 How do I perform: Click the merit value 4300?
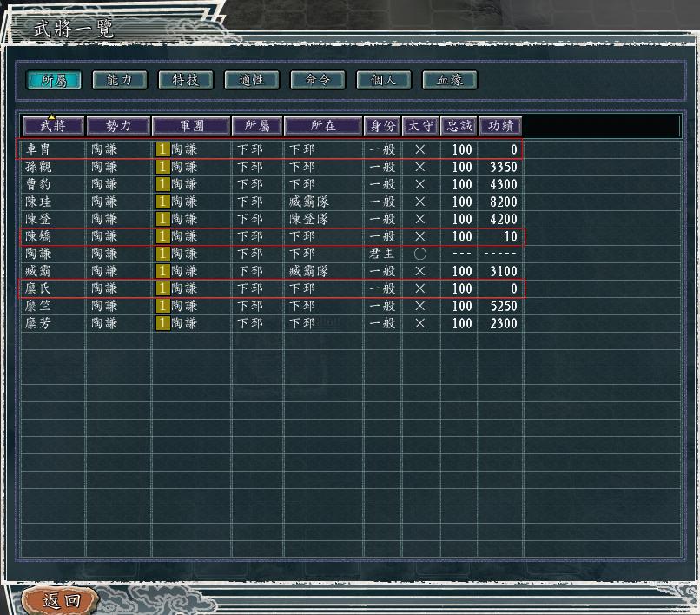[504, 184]
